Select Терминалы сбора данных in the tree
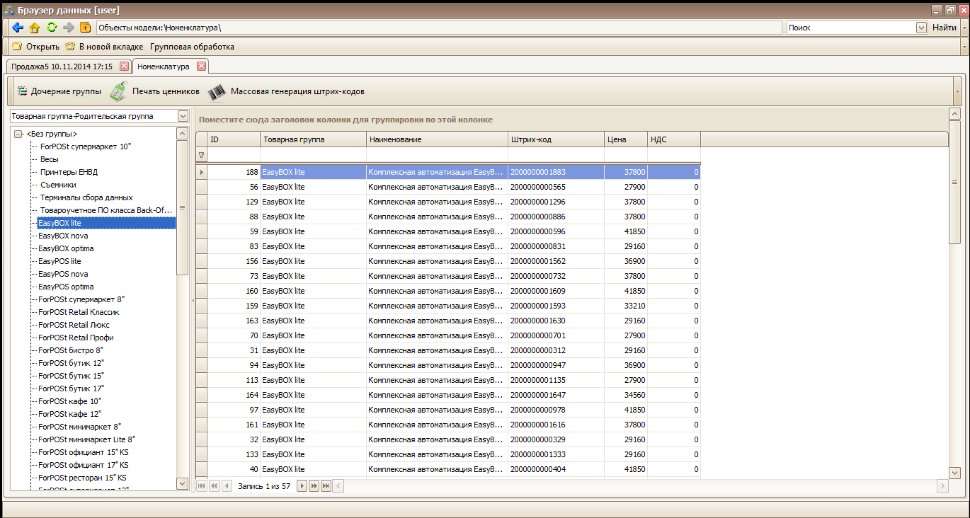 [x=86, y=197]
